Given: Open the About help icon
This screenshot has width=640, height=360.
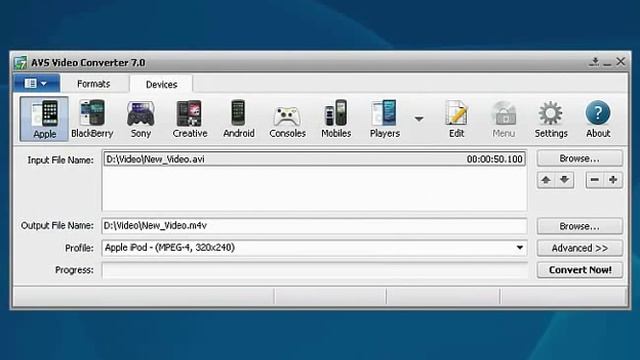Looking at the screenshot, I should (598, 119).
